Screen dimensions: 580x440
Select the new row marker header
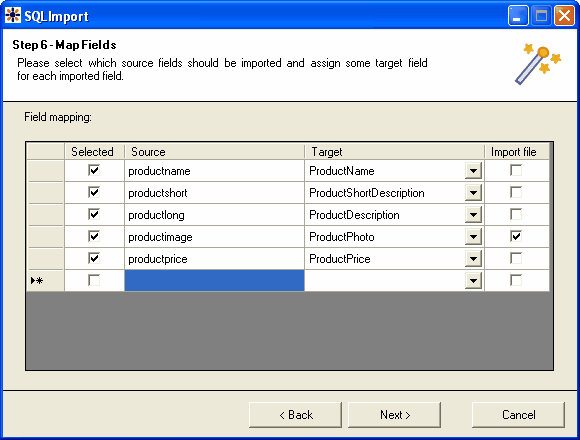point(46,281)
